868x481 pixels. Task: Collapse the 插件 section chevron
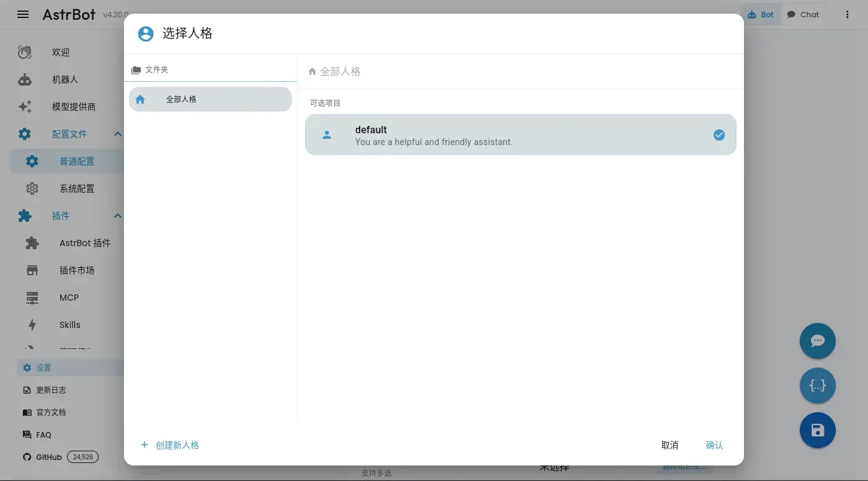pos(117,216)
